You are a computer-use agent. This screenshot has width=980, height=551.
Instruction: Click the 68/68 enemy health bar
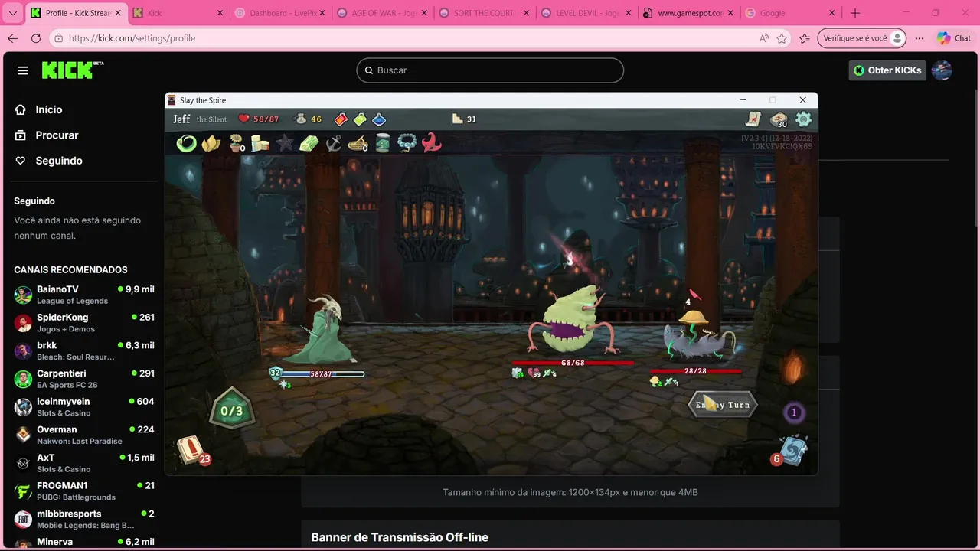pos(573,363)
